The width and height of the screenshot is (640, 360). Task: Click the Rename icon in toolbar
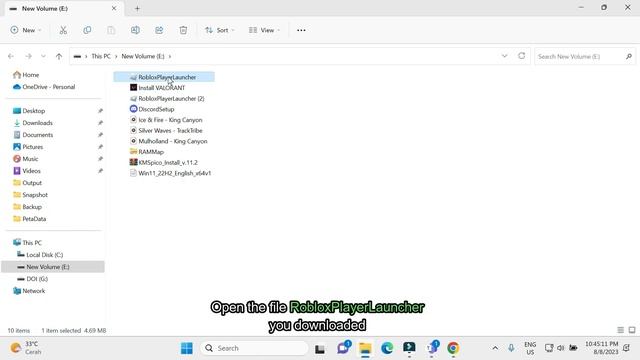135,30
